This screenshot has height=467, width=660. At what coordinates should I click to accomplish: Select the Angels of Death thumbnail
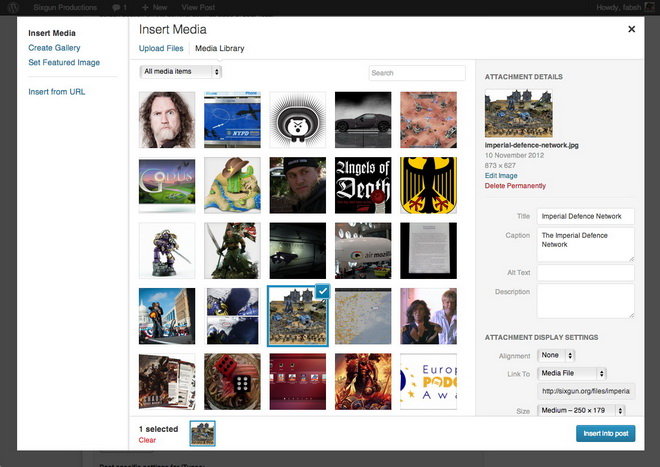click(363, 185)
